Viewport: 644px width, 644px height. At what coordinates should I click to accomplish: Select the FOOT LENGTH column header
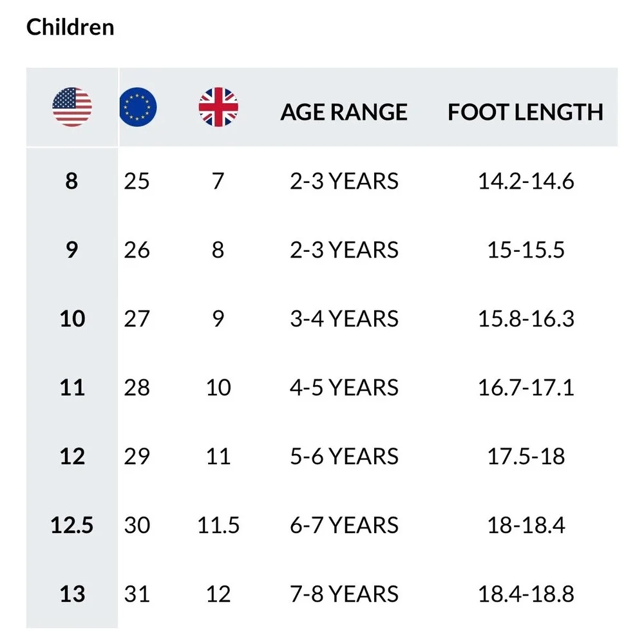[526, 112]
